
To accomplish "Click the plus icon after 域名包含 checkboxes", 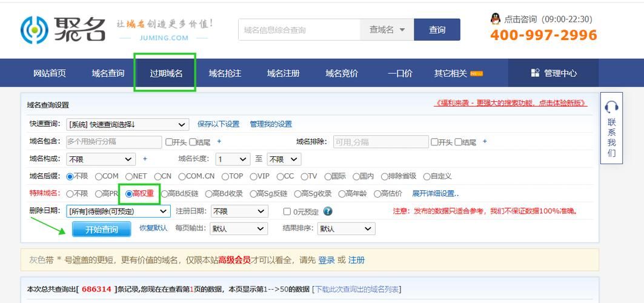I will (219, 142).
